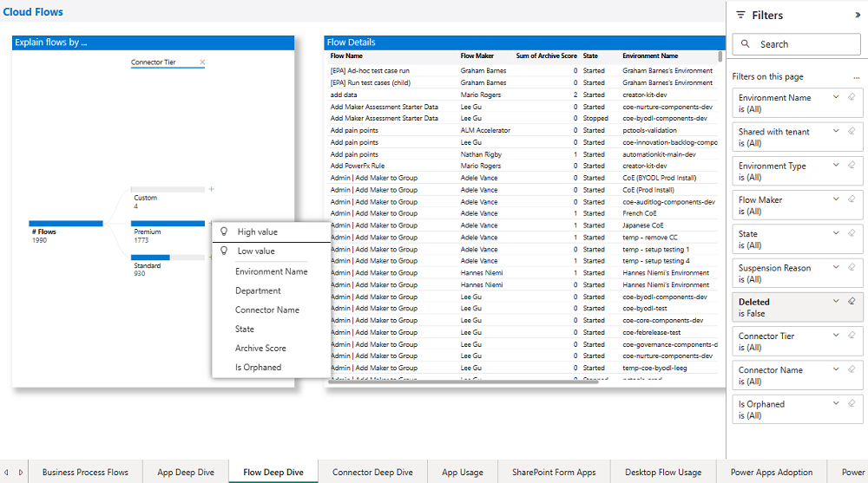868x483 pixels.
Task: Clear the Deleted filter with eraser icon
Action: point(852,301)
